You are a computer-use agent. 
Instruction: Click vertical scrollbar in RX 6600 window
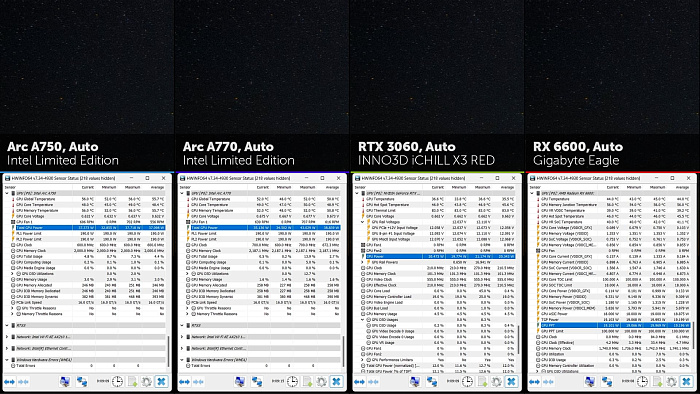click(692, 336)
